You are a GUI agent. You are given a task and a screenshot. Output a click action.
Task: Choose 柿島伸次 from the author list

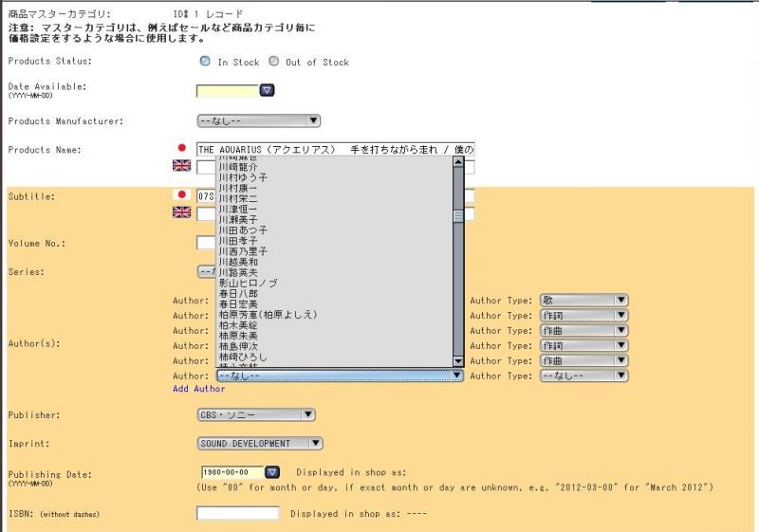335,346
